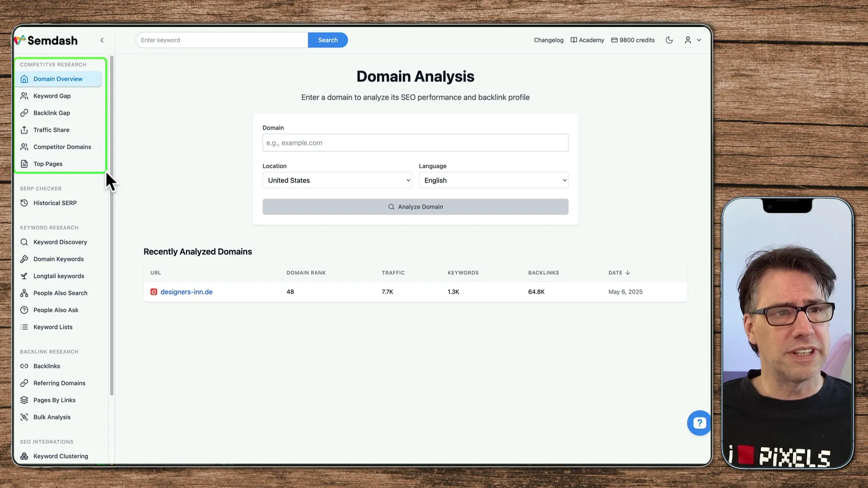Screen dimensions: 868x488
Task: Open the Historical SERP clock icon
Action: (24, 202)
